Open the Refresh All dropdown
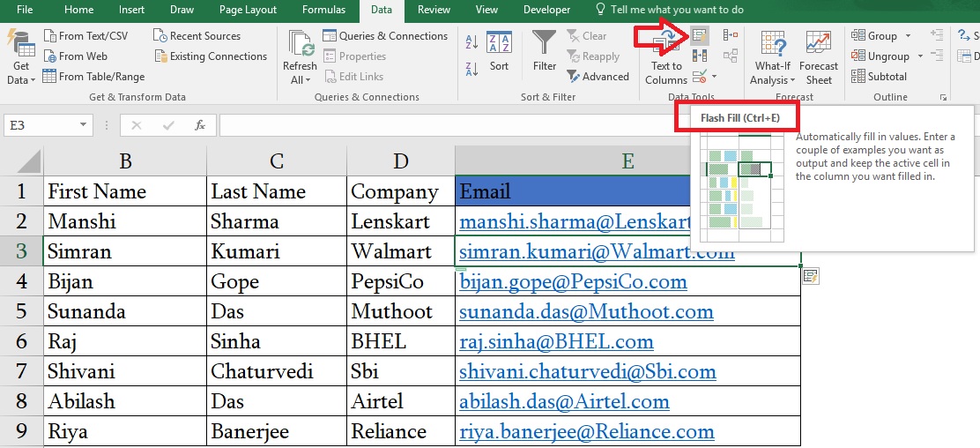This screenshot has width=980, height=448. [300, 58]
